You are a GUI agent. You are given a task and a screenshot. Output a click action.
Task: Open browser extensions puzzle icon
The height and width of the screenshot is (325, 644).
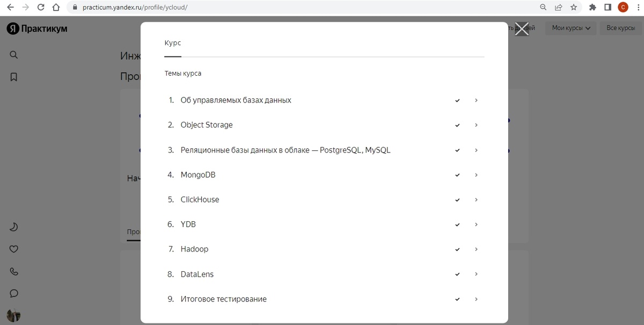tap(592, 8)
